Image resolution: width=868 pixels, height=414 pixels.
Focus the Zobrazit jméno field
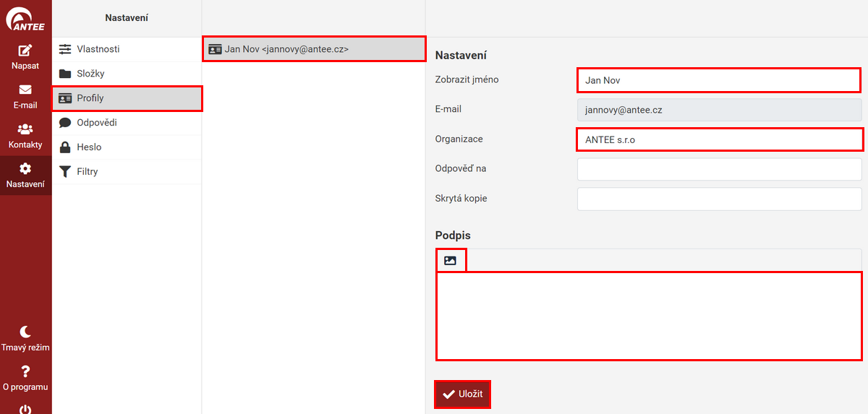point(718,80)
